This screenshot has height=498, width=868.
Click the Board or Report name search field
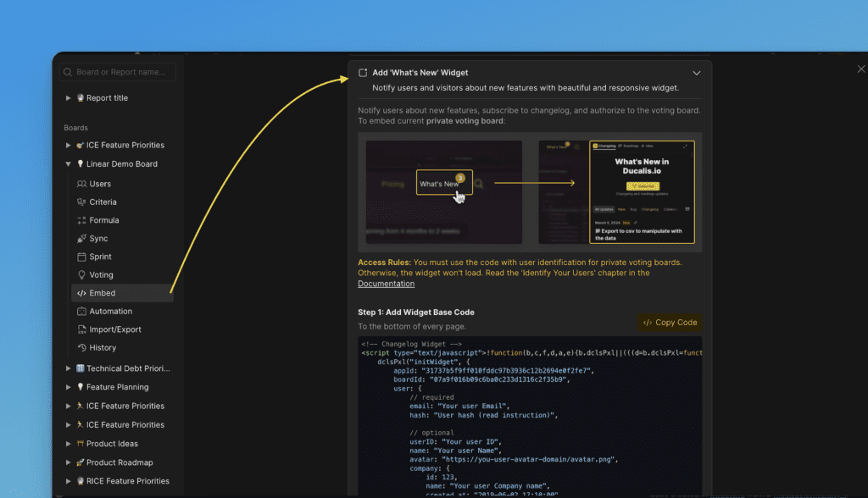pyautogui.click(x=119, y=72)
